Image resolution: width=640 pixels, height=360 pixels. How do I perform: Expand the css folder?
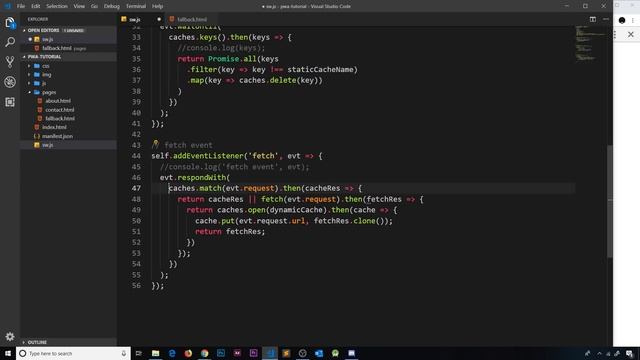coord(29,66)
